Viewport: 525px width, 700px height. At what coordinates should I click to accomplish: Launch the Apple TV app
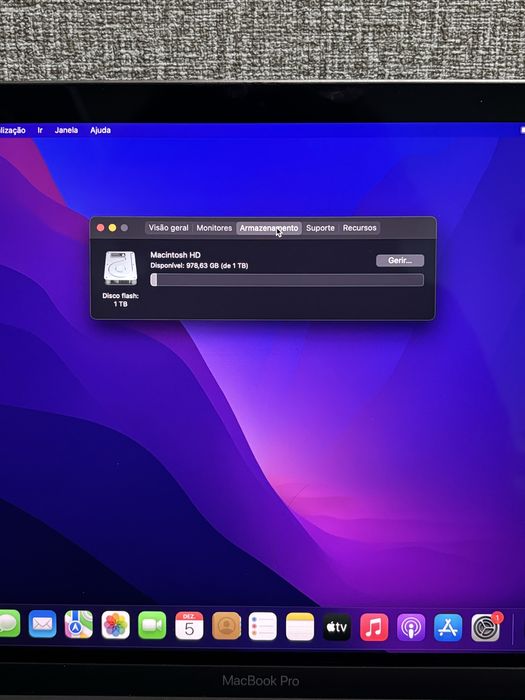pos(337,627)
